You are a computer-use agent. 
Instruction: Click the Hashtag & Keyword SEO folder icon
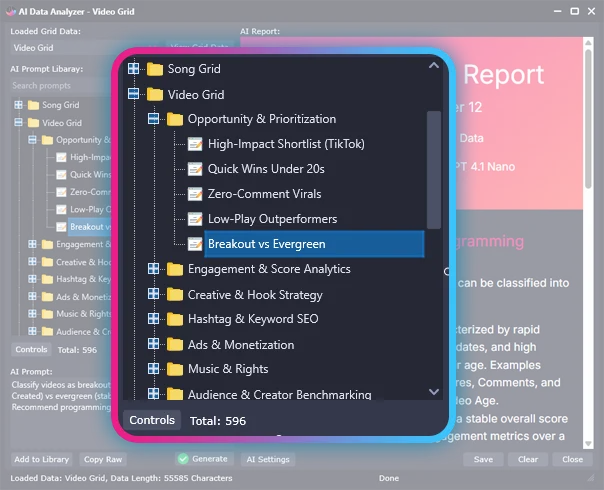click(175, 319)
